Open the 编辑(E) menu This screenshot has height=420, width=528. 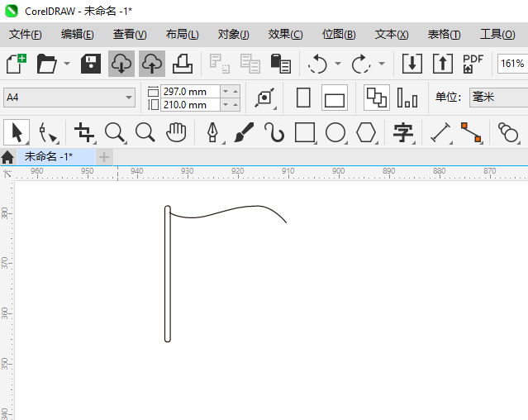pos(78,35)
